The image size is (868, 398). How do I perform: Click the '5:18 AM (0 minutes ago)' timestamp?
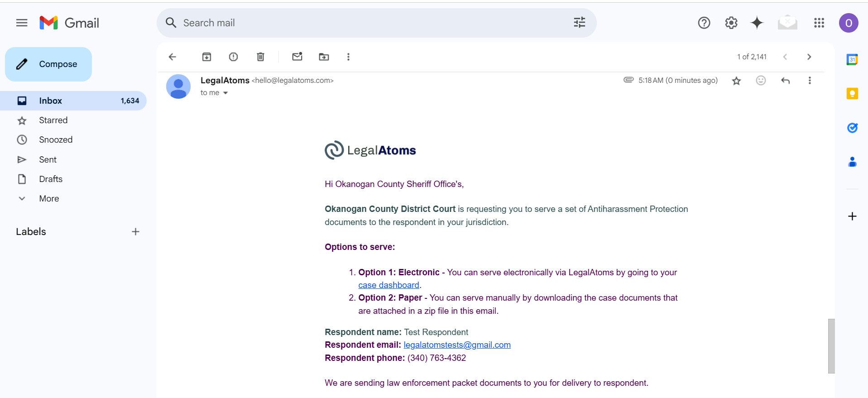(x=678, y=80)
